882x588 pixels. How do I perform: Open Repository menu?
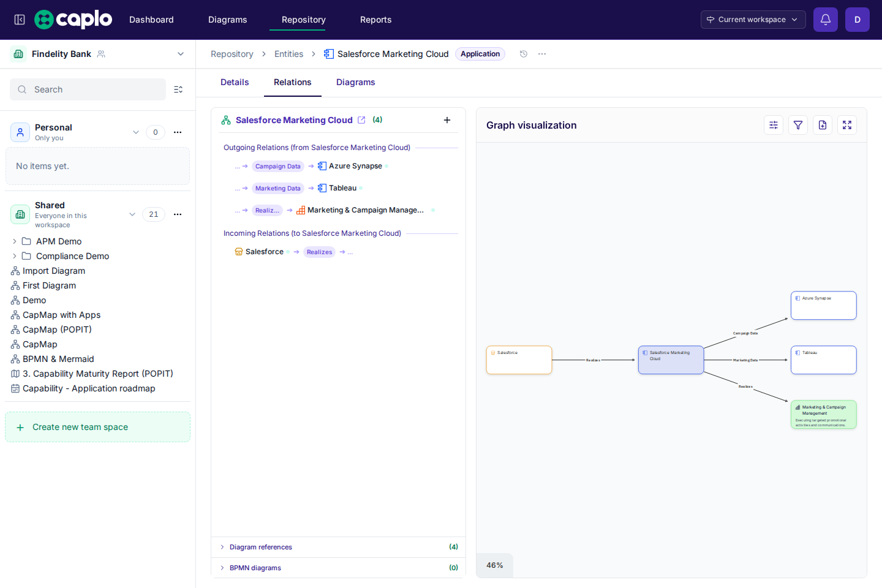coord(304,20)
